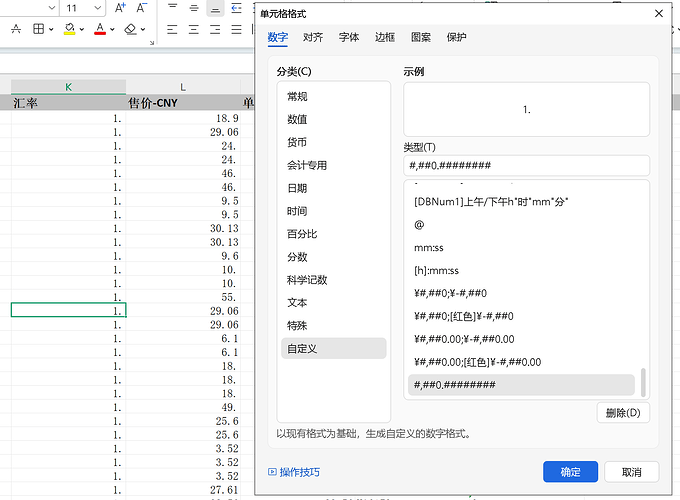The image size is (680, 500).
Task: Switch to the 边框 tab
Action: 385,37
